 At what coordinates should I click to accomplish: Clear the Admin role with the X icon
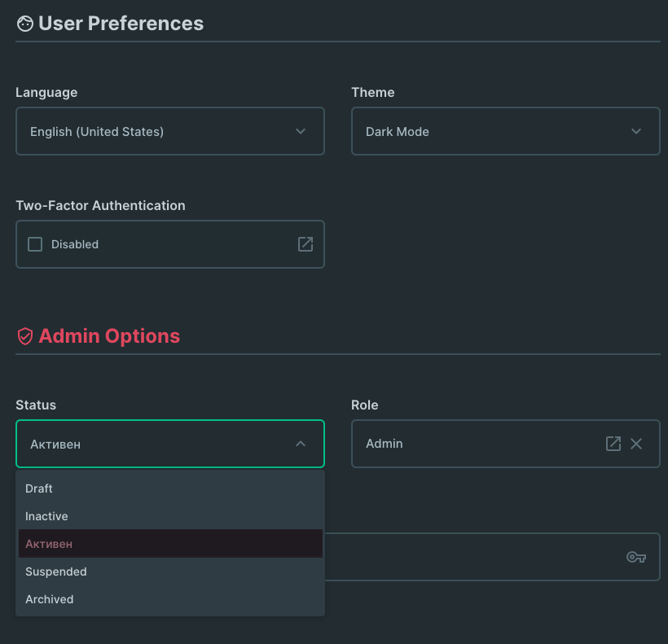click(636, 444)
